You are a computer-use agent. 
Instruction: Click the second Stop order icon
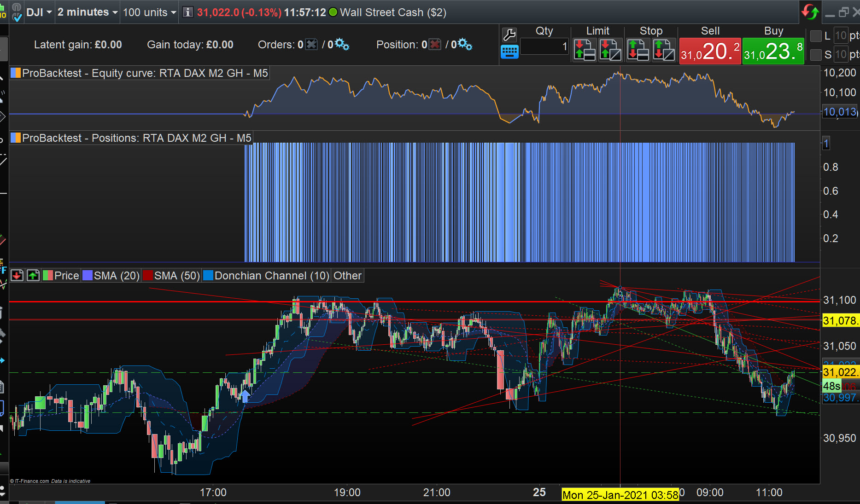tap(664, 50)
